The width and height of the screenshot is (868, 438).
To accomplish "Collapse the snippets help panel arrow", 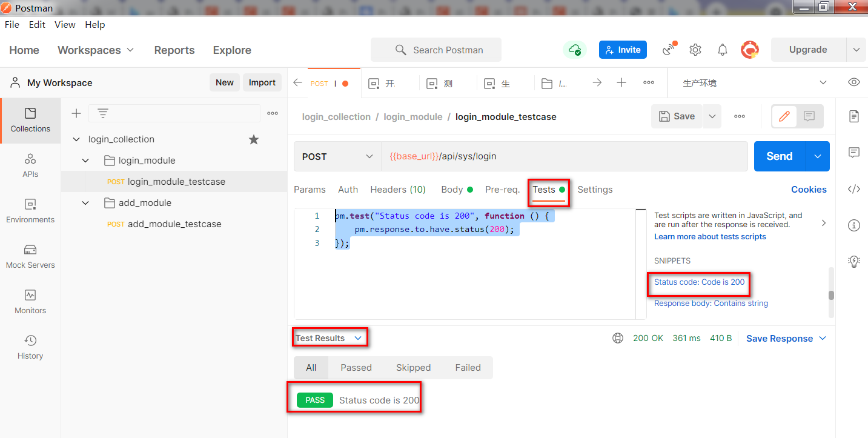I will point(823,223).
